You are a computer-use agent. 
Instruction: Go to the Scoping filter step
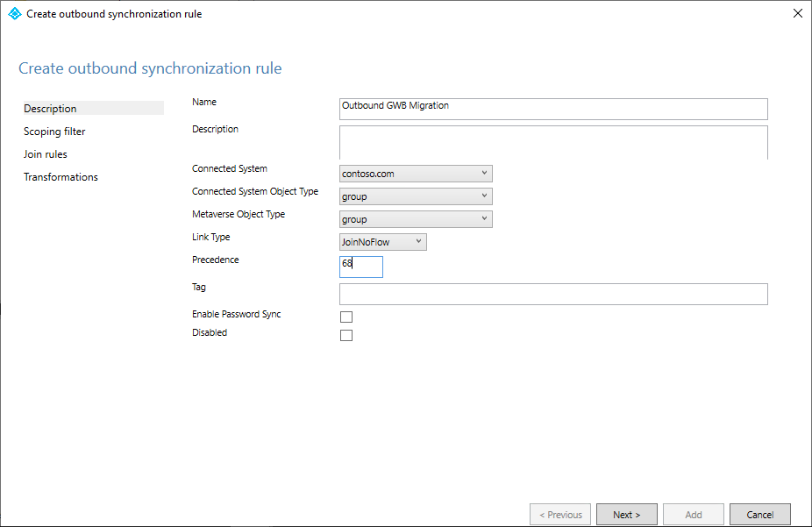[54, 132]
